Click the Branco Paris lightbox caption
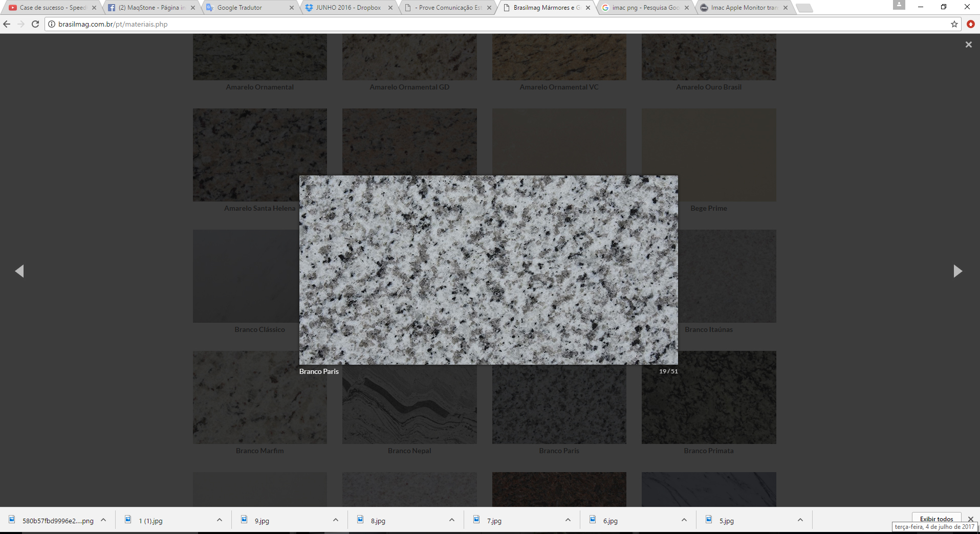 319,371
